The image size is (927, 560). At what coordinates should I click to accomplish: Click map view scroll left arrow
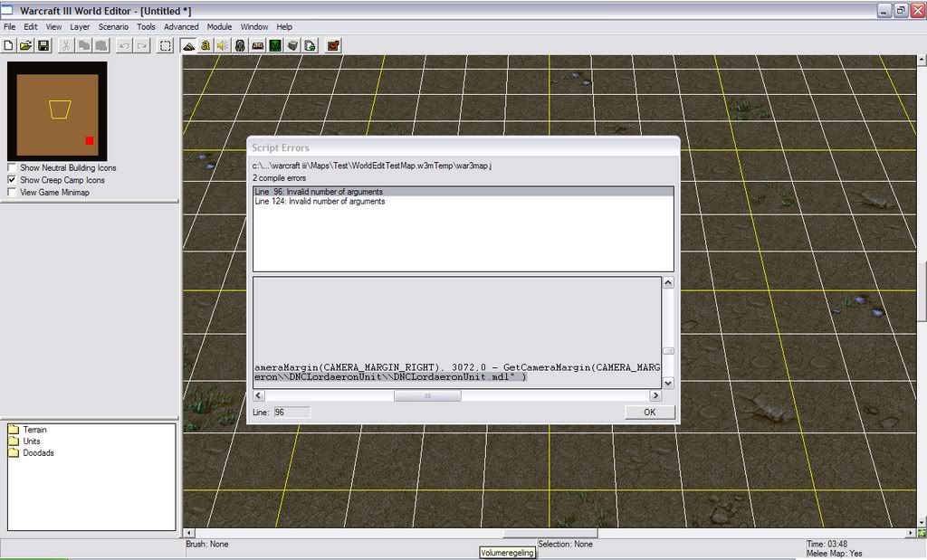tap(188, 533)
